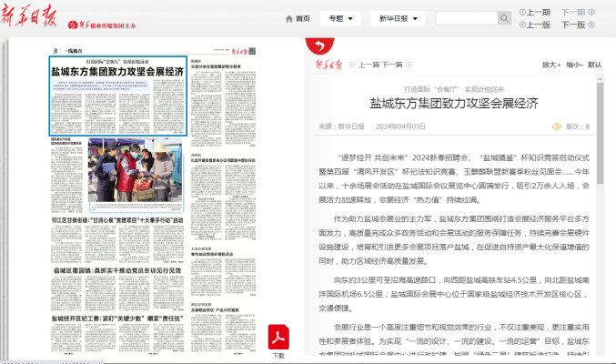Reset font size with 默认
This screenshot has height=364, width=616.
(595, 65)
